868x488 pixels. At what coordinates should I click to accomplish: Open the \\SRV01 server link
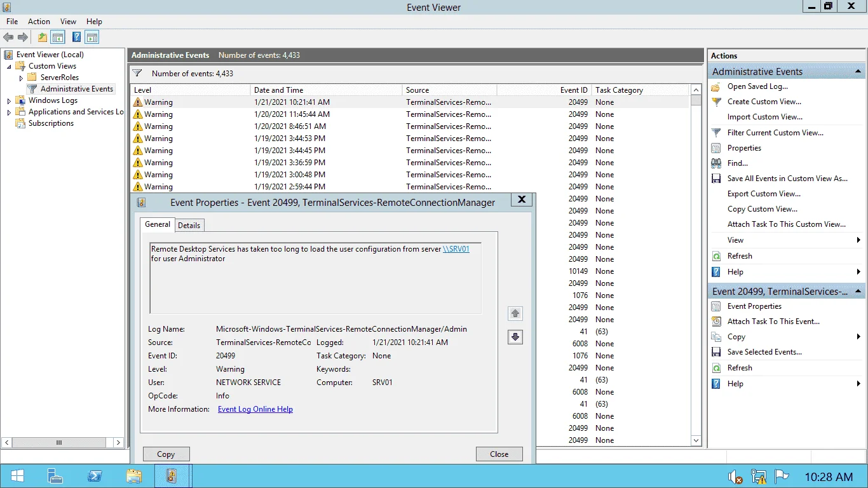pyautogui.click(x=456, y=249)
